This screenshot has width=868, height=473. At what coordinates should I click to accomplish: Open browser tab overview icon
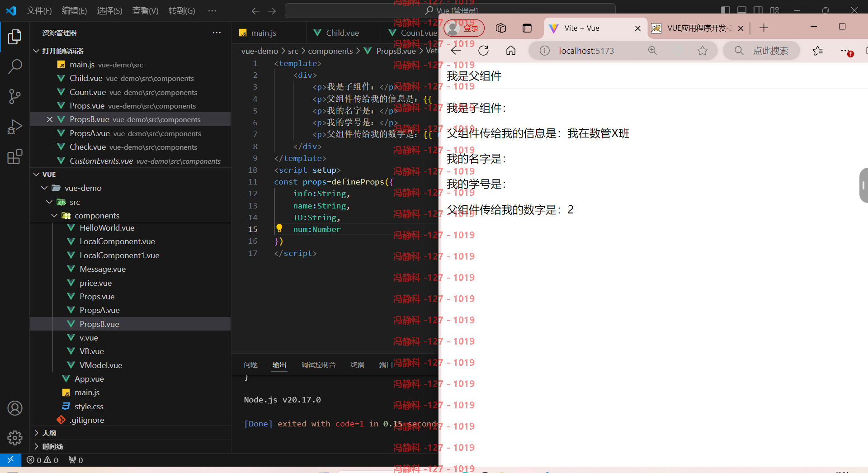pyautogui.click(x=501, y=28)
